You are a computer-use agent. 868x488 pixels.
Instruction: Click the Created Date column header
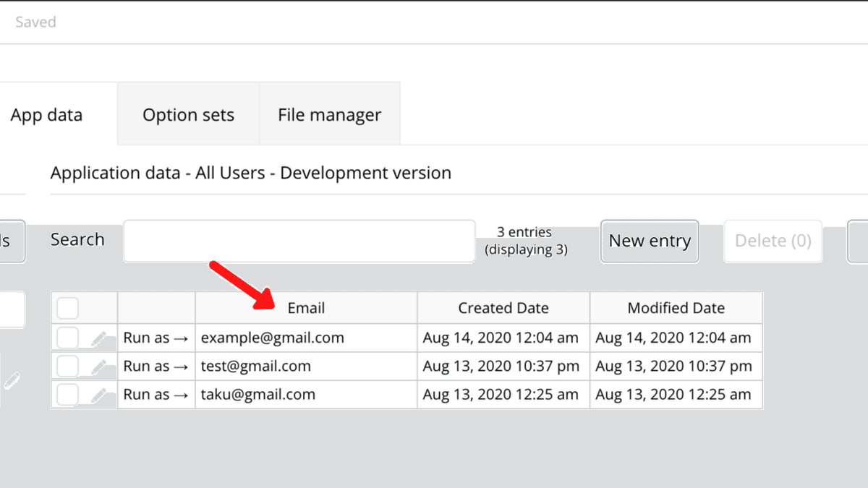click(x=503, y=308)
